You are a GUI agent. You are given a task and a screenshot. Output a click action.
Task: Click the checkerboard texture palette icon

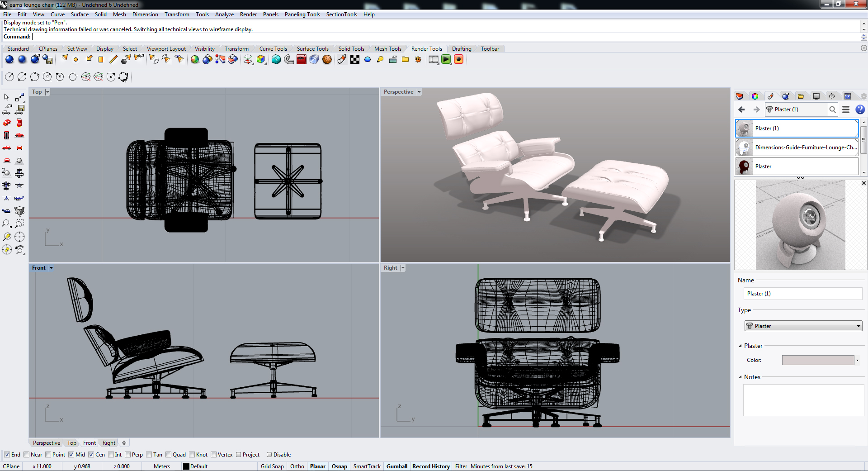point(355,59)
